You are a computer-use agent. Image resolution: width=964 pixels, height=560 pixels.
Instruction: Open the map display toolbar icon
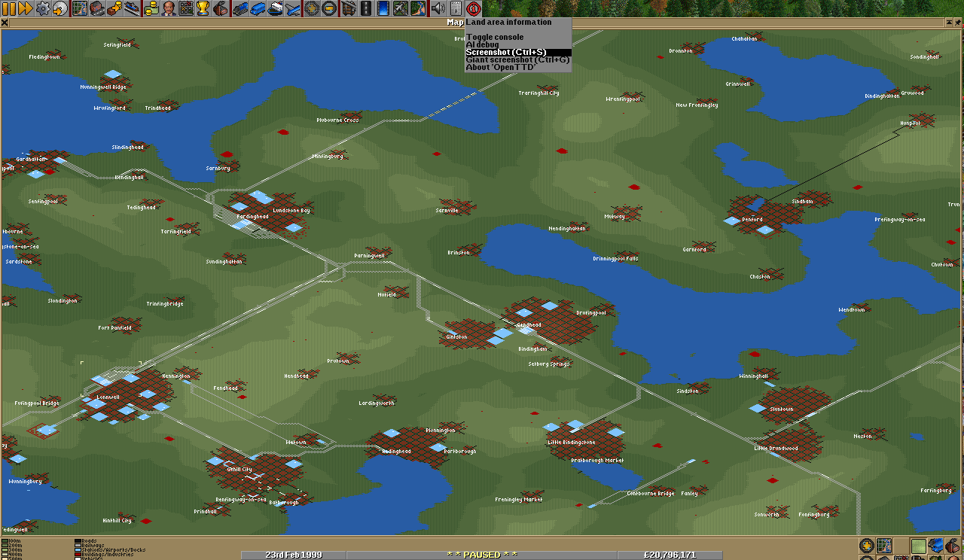(x=80, y=8)
